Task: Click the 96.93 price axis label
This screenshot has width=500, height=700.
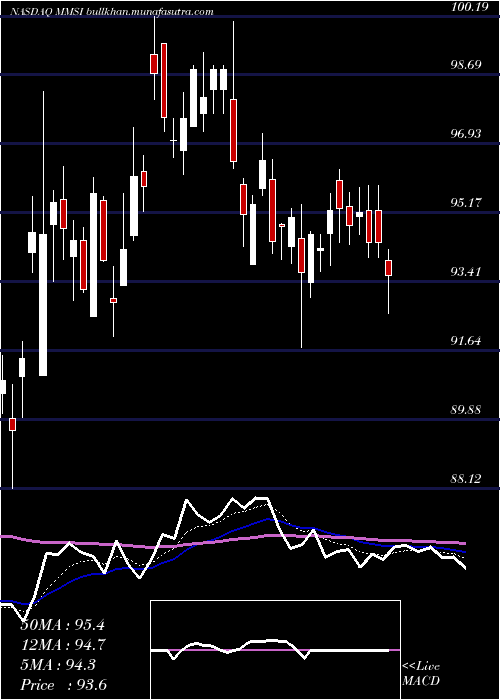Action: [467, 133]
